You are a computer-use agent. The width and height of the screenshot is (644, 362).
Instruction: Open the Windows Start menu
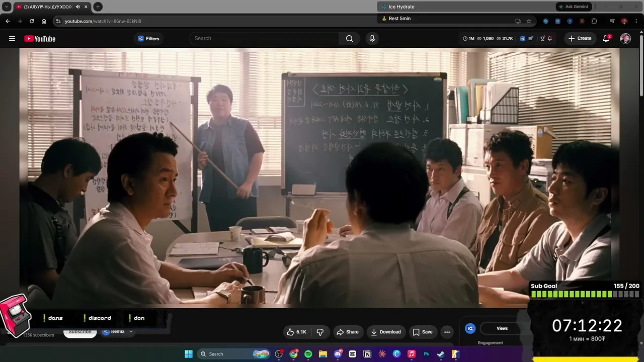coord(189,354)
